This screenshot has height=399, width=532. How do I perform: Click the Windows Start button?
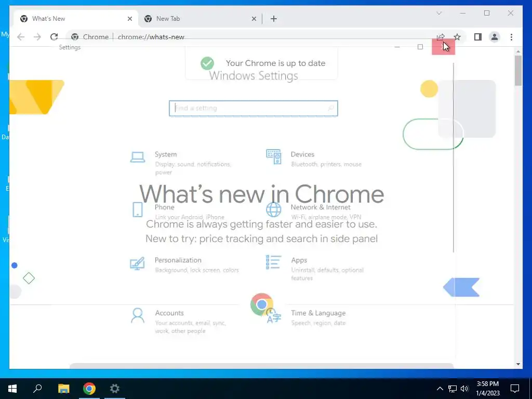[12, 389]
